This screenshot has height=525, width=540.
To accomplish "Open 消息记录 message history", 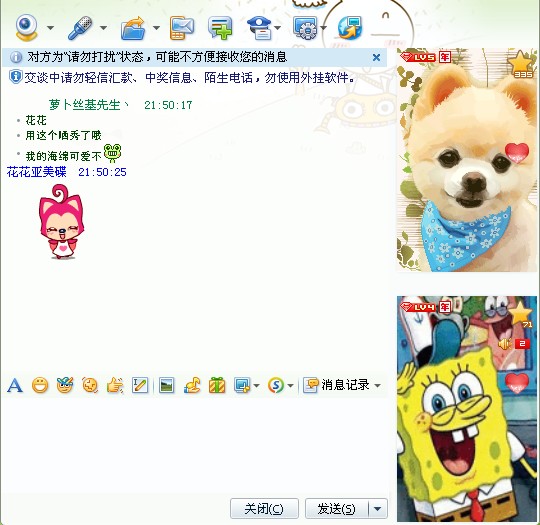I will [x=336, y=385].
